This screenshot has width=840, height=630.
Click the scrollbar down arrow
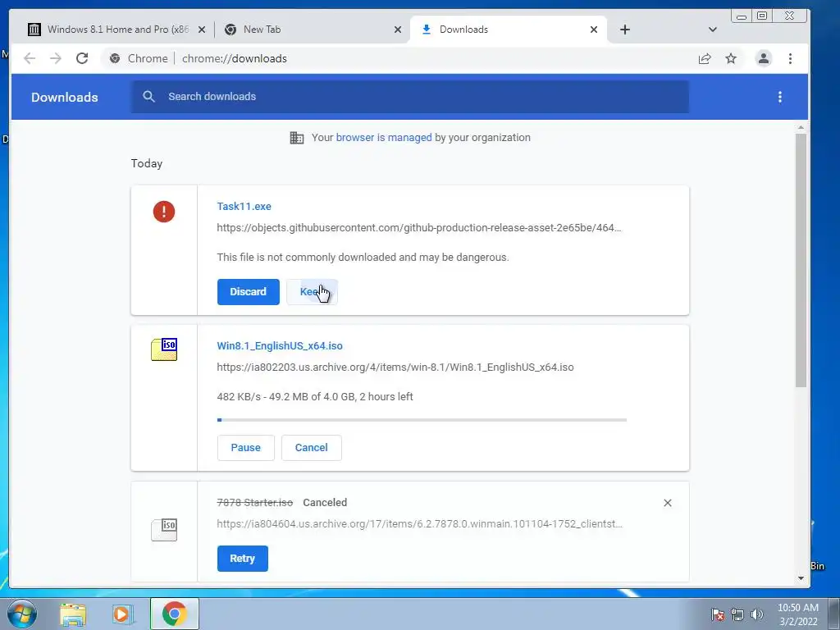[801, 578]
